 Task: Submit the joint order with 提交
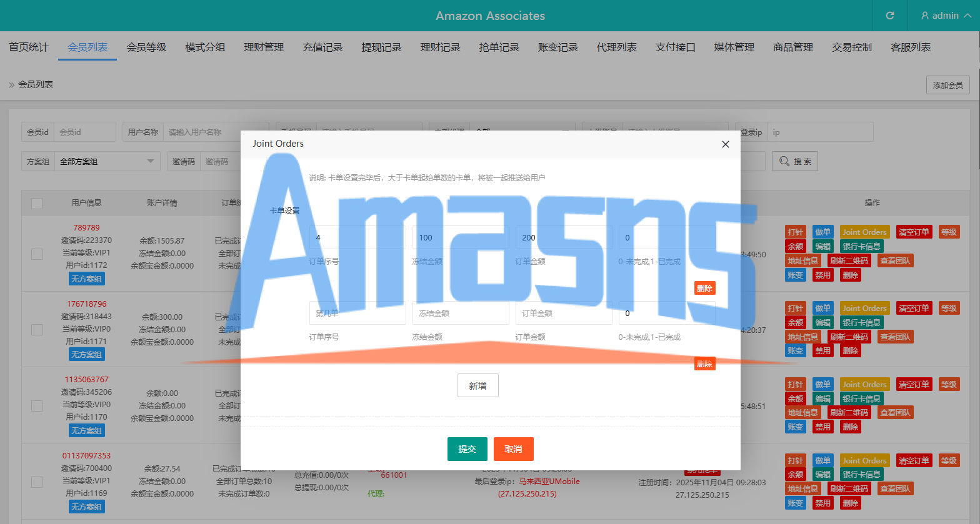point(467,449)
